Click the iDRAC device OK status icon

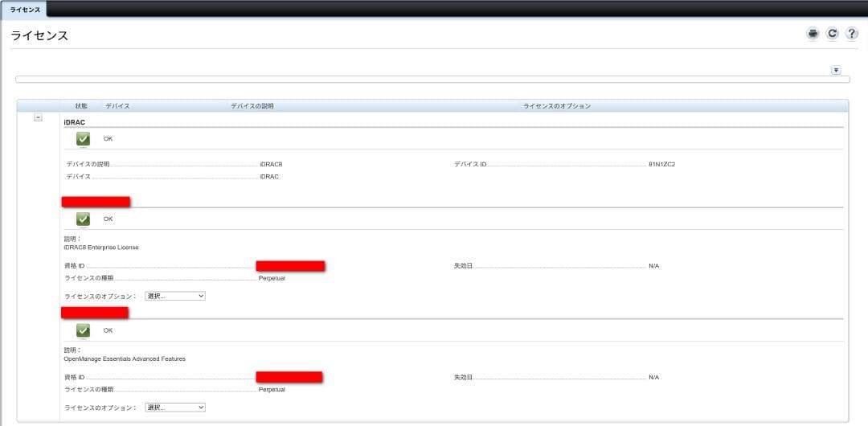tap(83, 139)
